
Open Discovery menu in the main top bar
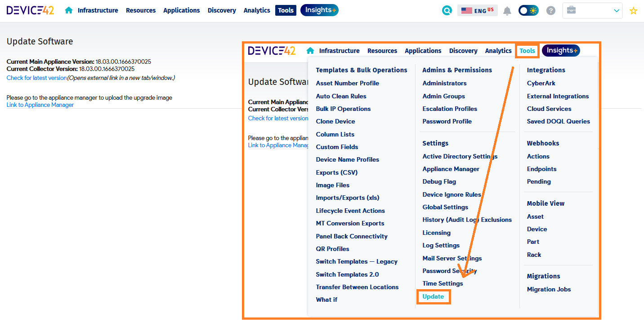[222, 10]
